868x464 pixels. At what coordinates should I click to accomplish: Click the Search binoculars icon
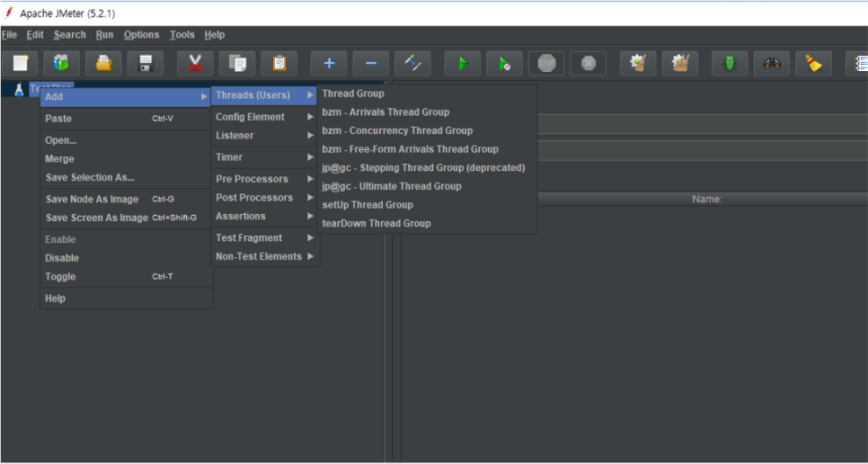coord(772,63)
